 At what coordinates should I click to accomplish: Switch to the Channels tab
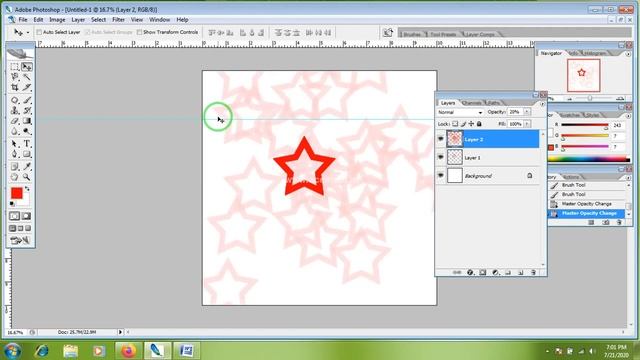coord(471,103)
